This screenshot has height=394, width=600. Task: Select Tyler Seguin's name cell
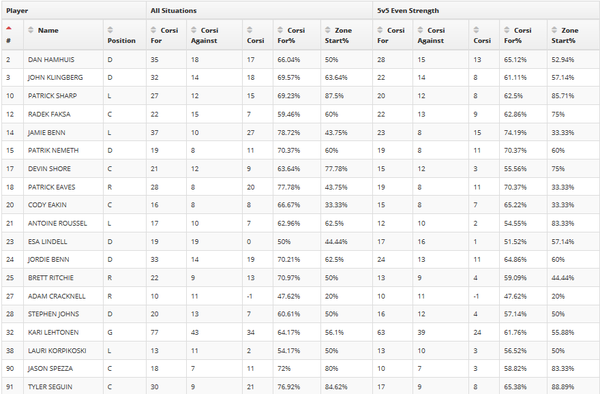[50, 387]
